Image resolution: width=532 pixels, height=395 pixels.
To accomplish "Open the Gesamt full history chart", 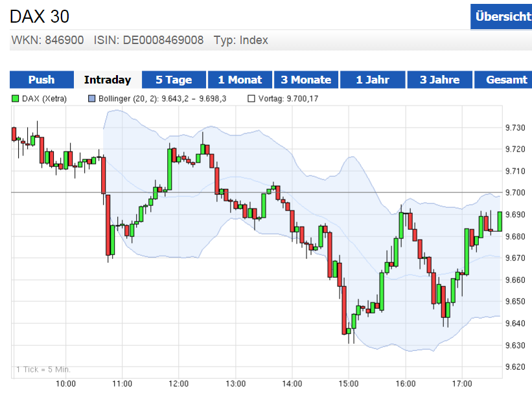I will 505,80.
